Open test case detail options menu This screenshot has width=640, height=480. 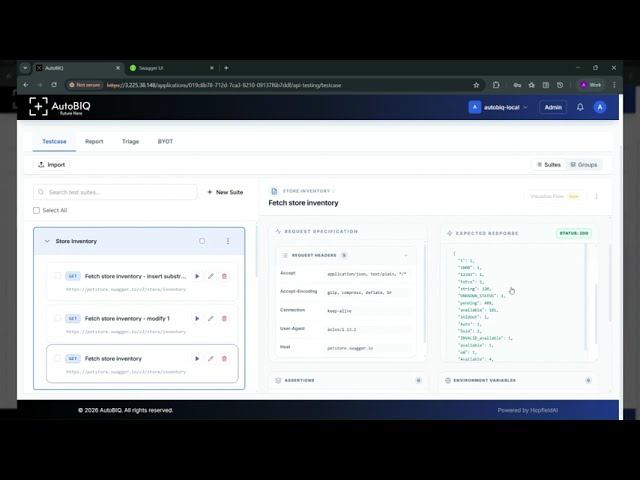coord(596,196)
